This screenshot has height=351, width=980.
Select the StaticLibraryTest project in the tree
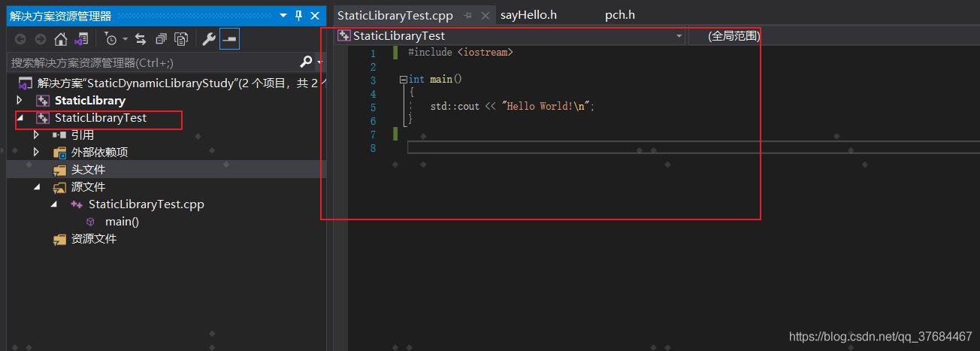(101, 118)
